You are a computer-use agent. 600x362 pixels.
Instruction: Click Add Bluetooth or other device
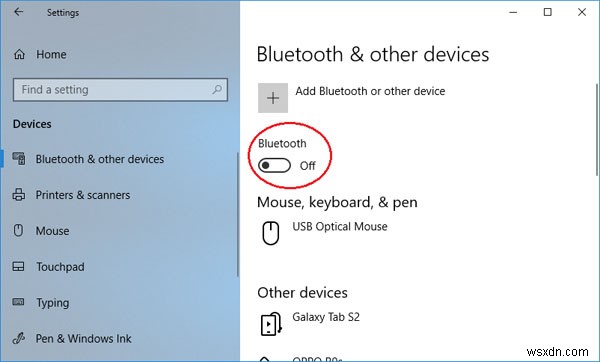click(x=370, y=91)
